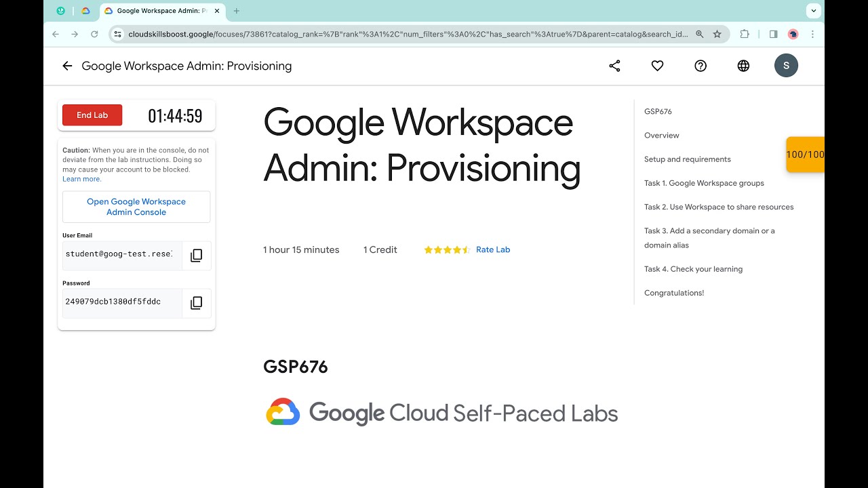Go to Task 4. Check your learning
This screenshot has width=868, height=488.
pos(693,269)
